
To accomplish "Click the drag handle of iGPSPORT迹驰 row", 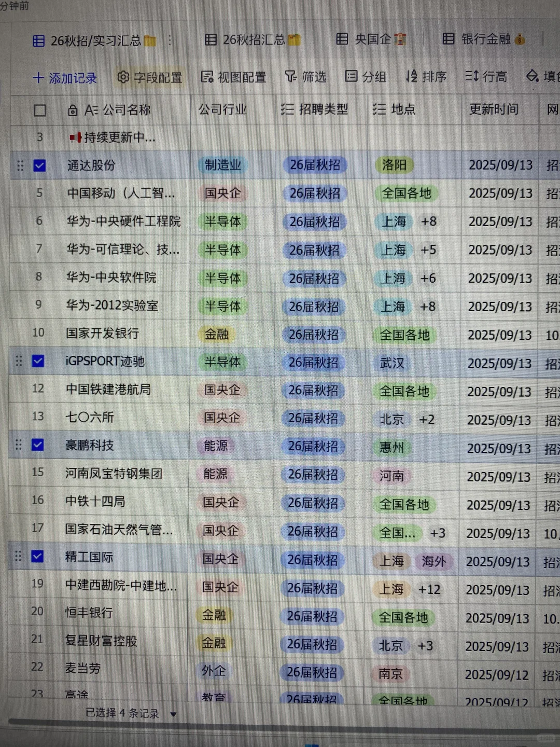I will coord(19,361).
